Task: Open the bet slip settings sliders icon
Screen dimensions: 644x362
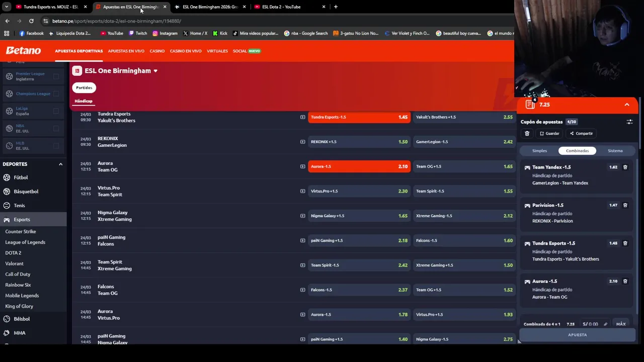Action: pyautogui.click(x=629, y=122)
